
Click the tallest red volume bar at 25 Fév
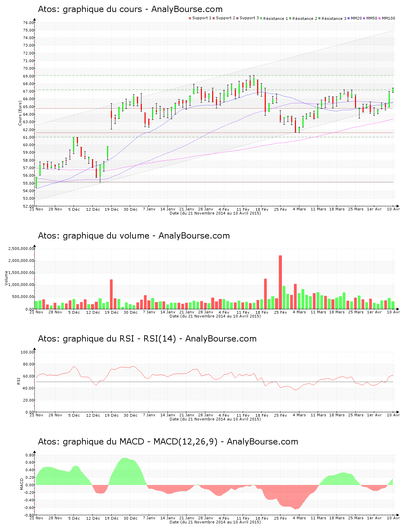click(280, 282)
